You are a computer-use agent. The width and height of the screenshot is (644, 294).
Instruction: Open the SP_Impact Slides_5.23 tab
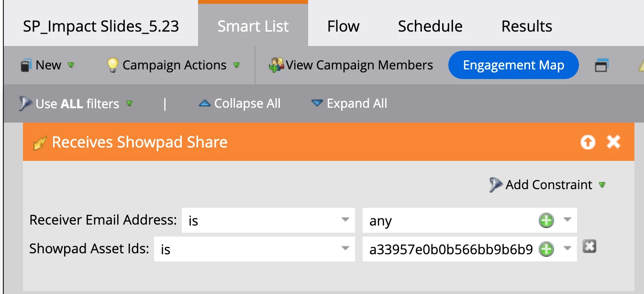101,26
